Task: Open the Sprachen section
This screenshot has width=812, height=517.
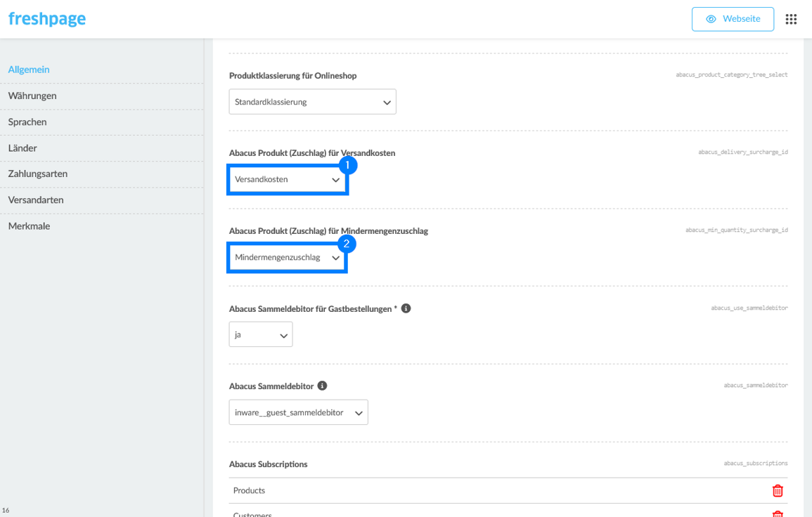Action: click(27, 122)
